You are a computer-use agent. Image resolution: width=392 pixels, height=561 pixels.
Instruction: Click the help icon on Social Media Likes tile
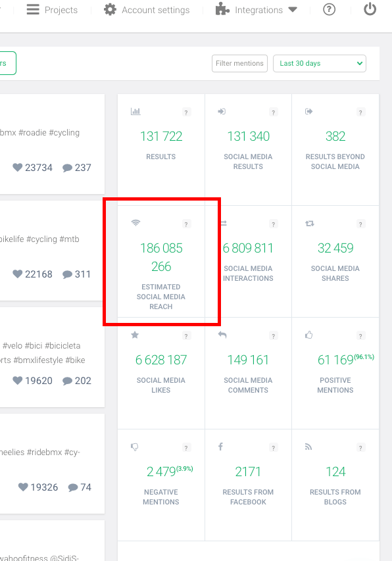coord(186,336)
